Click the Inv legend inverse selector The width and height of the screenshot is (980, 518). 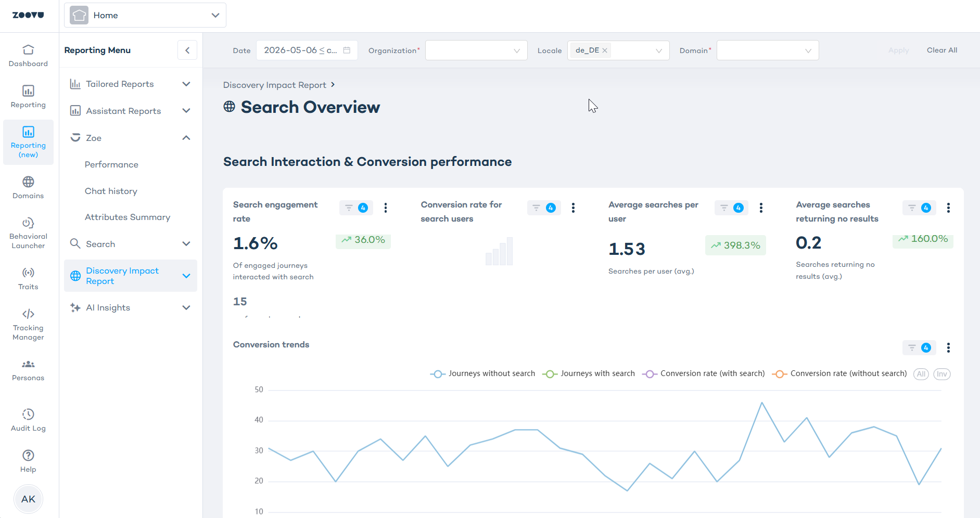coord(942,374)
